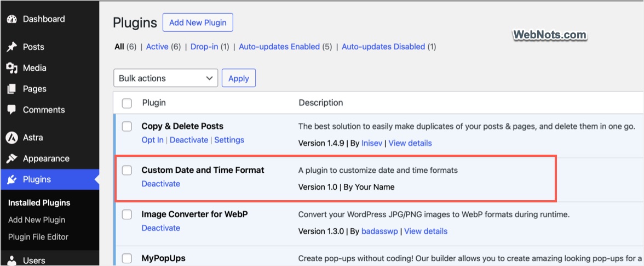Open Pages menu item
The width and height of the screenshot is (644, 266).
tap(49, 89)
